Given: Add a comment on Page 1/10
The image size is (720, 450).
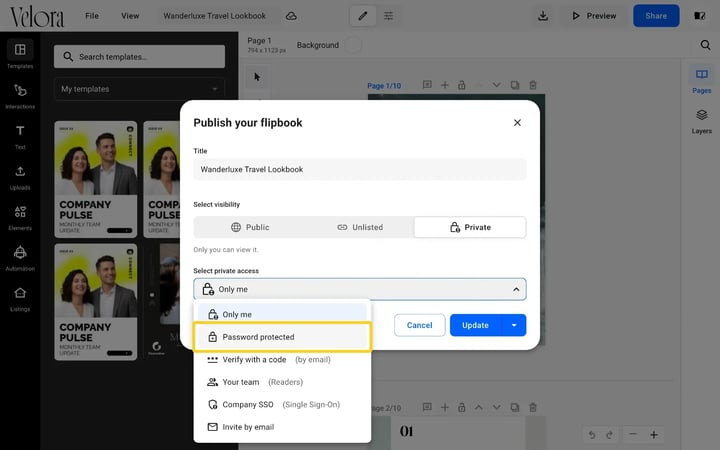Looking at the screenshot, I should (427, 85).
